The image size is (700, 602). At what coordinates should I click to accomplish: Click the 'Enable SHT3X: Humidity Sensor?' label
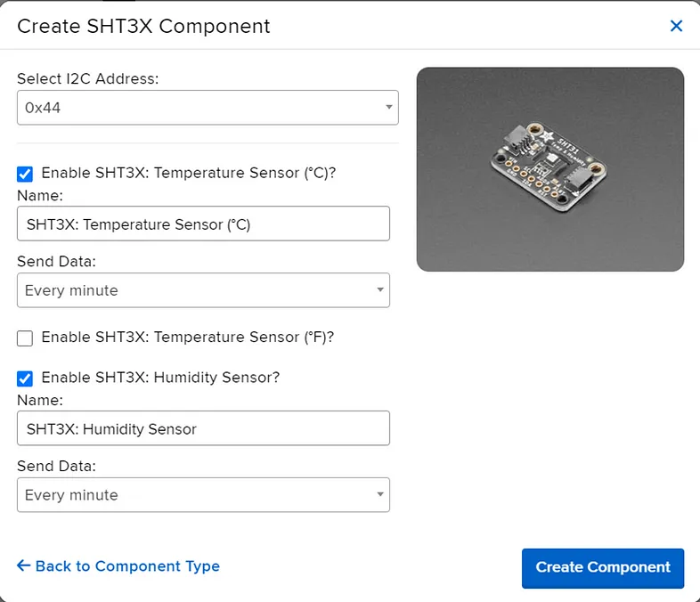[160, 378]
